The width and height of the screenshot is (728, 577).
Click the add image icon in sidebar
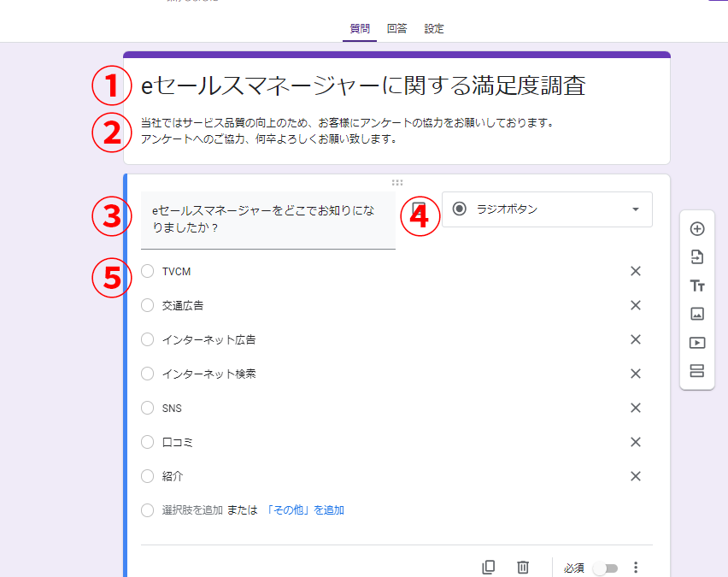pos(697,314)
